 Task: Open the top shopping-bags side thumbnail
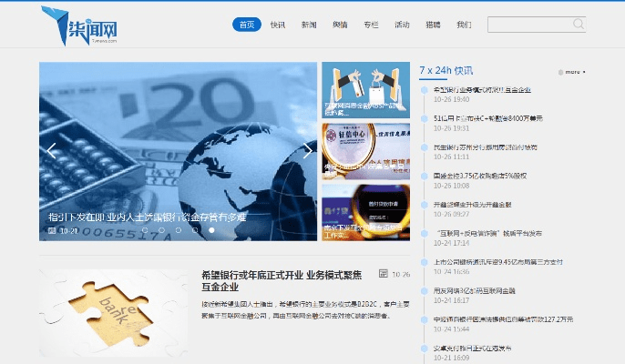pyautogui.click(x=365, y=90)
